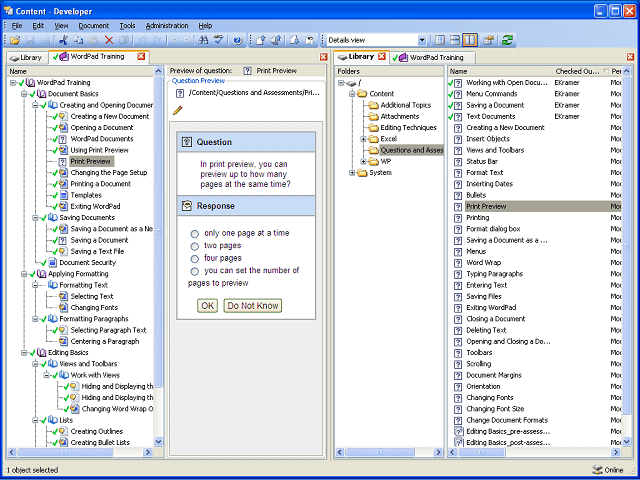The width and height of the screenshot is (640, 480).
Task: Expand the System folder
Action: coord(352,173)
